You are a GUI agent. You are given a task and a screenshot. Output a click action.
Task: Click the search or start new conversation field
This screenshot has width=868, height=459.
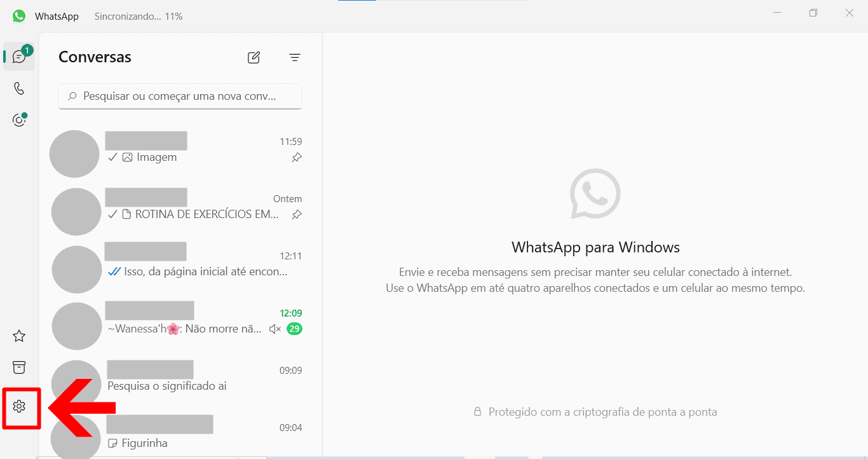tap(180, 96)
